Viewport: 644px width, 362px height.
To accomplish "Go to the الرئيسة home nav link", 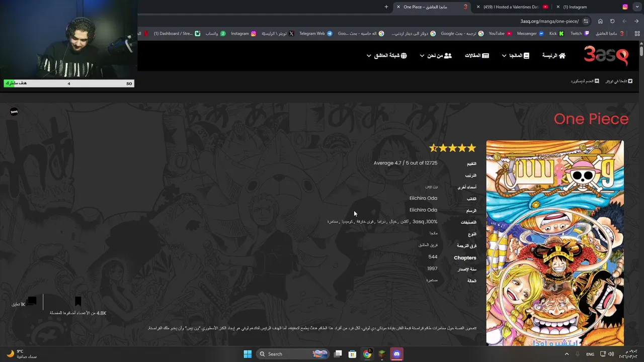I will pyautogui.click(x=553, y=56).
